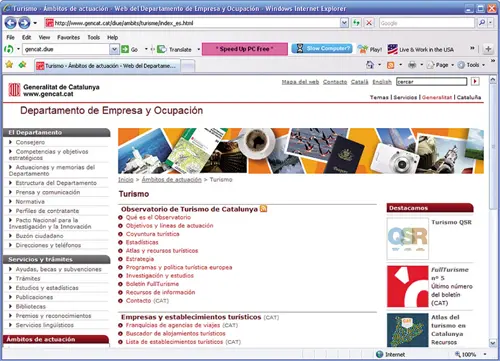Open the search provider dropdown arrow
Viewport: 500px width, 361px height.
[x=490, y=23]
